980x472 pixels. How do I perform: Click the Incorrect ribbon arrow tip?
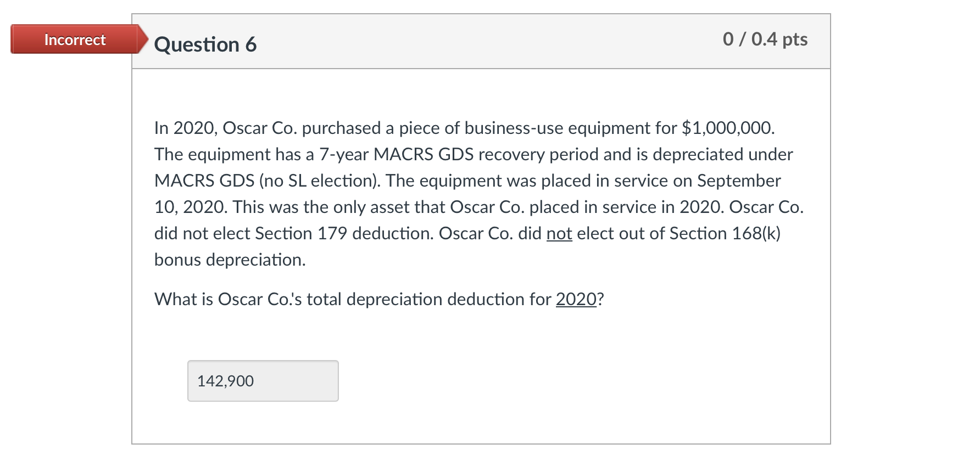click(x=144, y=39)
